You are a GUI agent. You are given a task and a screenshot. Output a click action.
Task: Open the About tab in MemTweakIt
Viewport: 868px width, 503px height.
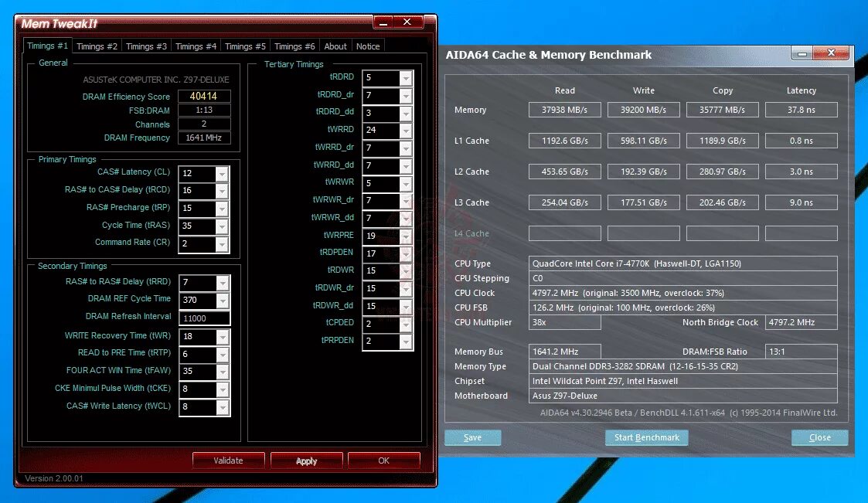pos(335,46)
